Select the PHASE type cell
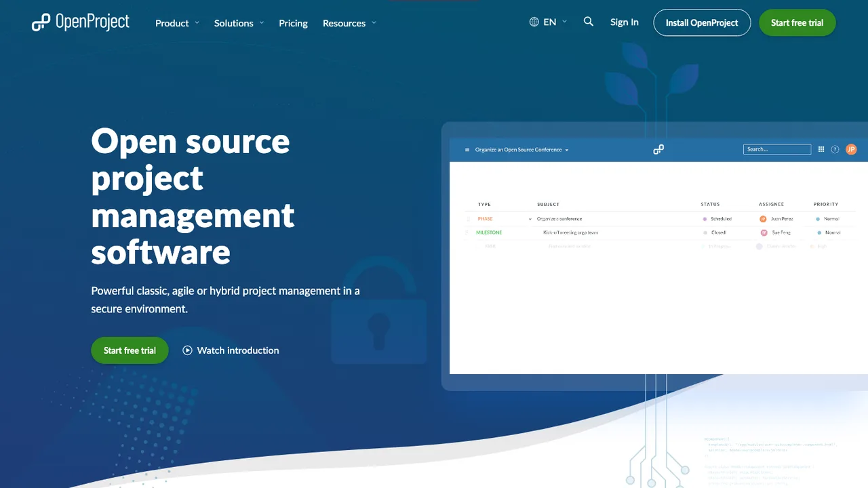This screenshot has height=488, width=868. [485, 219]
